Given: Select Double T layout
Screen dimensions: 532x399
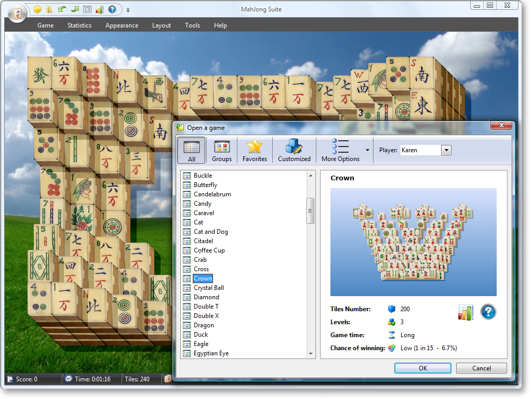Looking at the screenshot, I should pyautogui.click(x=206, y=307).
